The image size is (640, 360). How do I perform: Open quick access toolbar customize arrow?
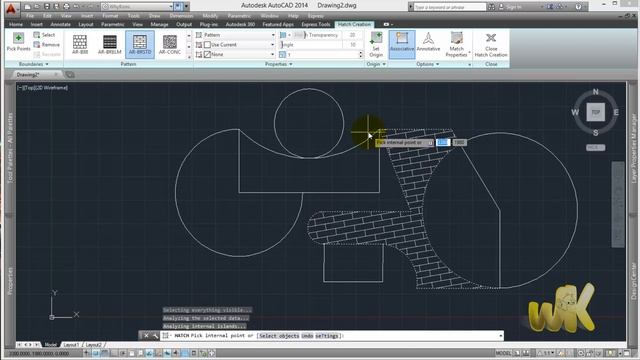186,7
